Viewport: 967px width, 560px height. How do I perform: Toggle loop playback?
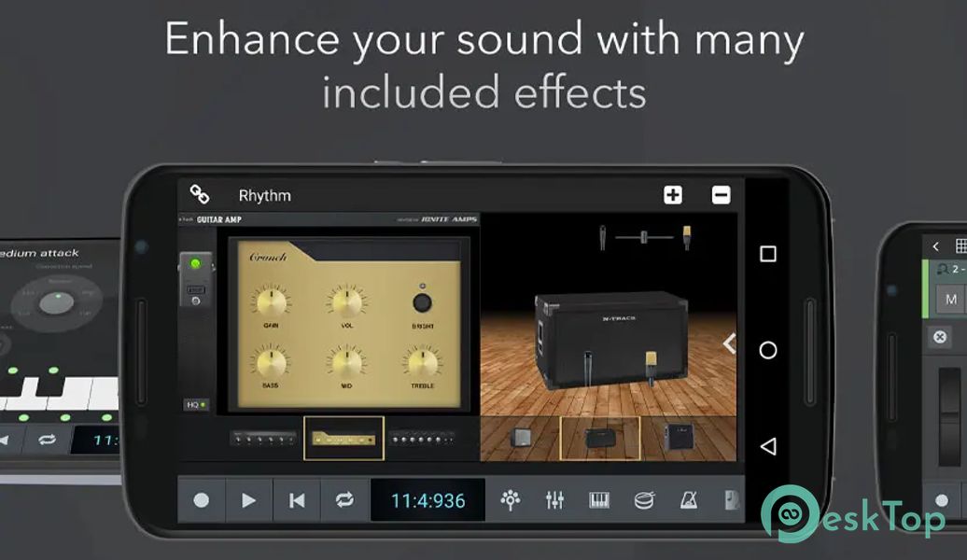click(x=344, y=500)
